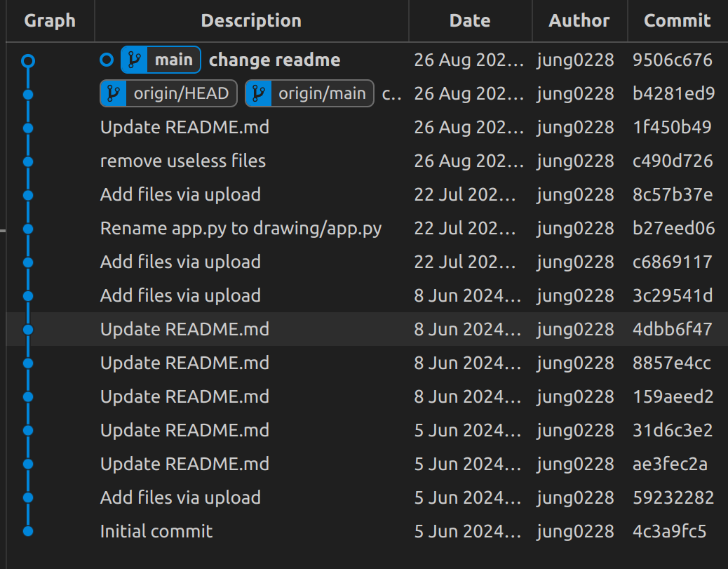Click author jung0228 in Initial commit row
The width and height of the screenshot is (728, 569).
click(x=575, y=531)
